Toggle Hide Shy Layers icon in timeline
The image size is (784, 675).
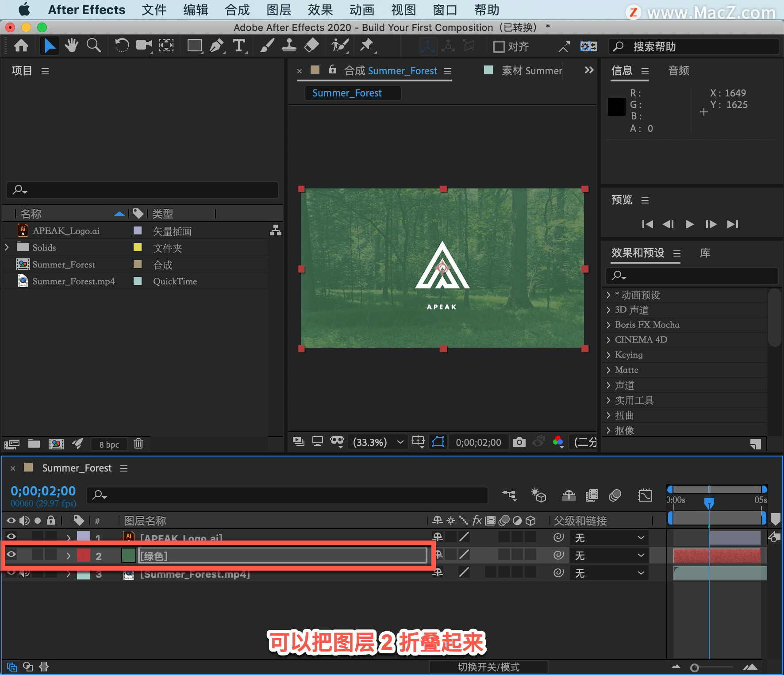[569, 495]
